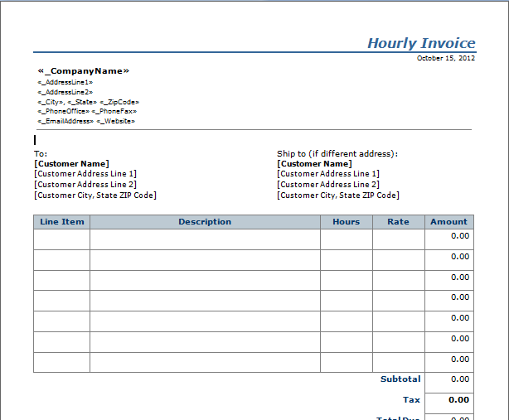Viewport: 509px width, 420px height.
Task: Click the «_ZipCode» merge field
Action: [119, 102]
